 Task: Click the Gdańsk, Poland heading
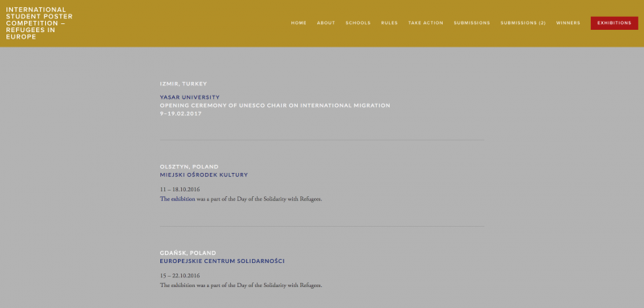[x=188, y=253]
